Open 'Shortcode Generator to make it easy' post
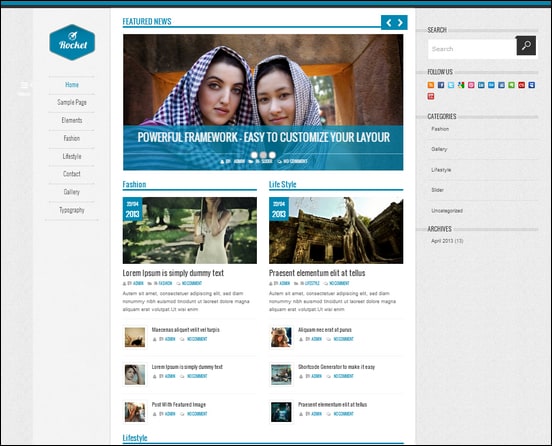 (336, 367)
